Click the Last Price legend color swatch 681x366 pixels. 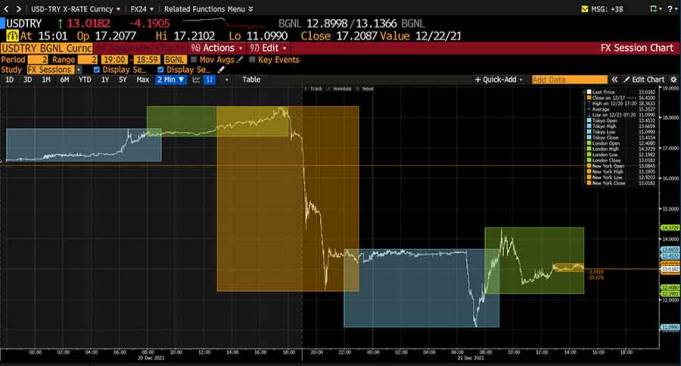pyautogui.click(x=589, y=92)
